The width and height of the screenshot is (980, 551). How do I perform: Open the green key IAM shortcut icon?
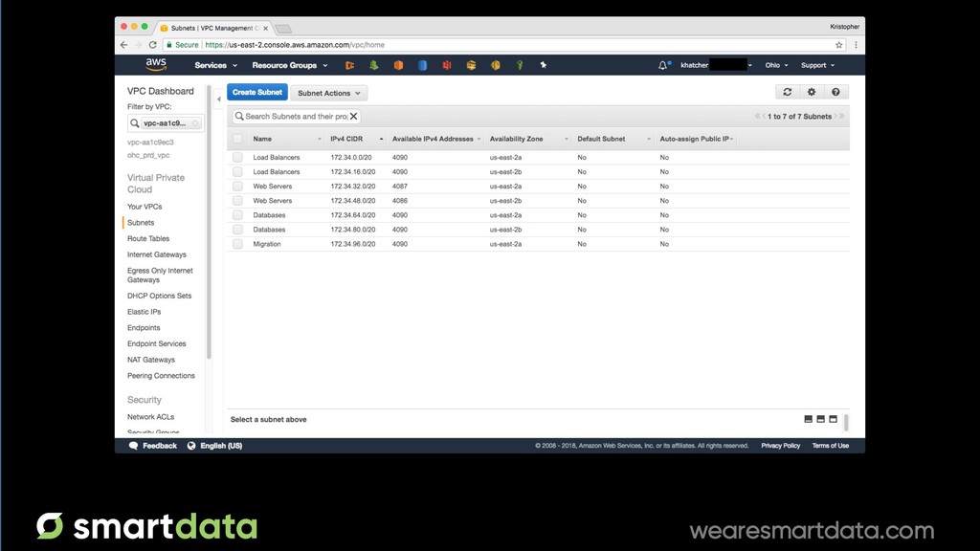(x=520, y=65)
